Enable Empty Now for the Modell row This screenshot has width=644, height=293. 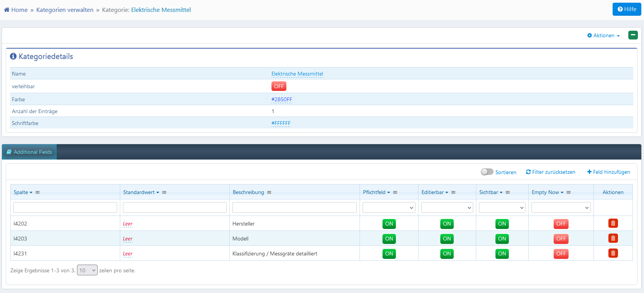pos(561,239)
